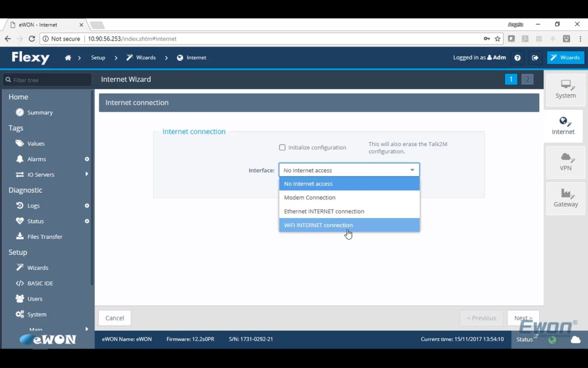The width and height of the screenshot is (588, 368).
Task: Open Users in the sidebar
Action: 35,299
